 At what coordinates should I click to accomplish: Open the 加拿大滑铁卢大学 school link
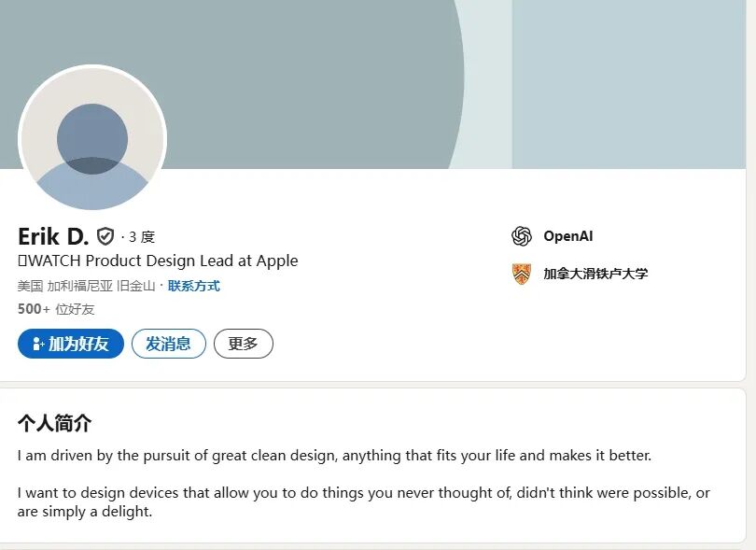coord(595,274)
